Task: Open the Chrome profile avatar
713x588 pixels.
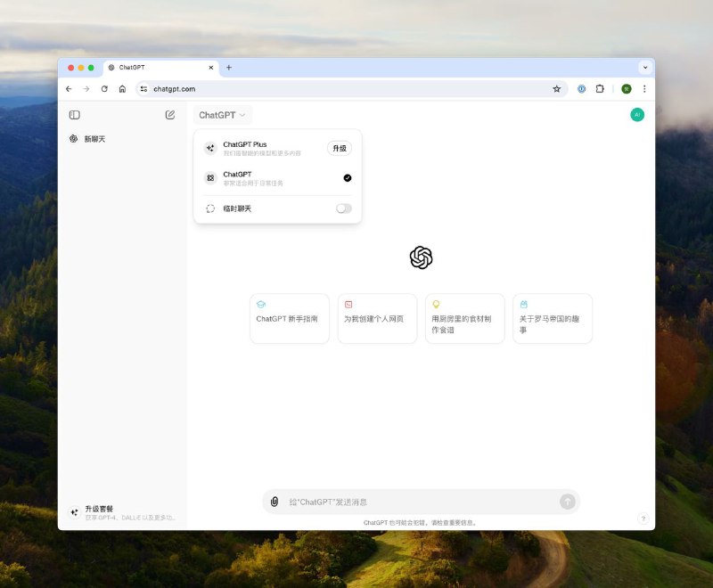Action: 627,89
